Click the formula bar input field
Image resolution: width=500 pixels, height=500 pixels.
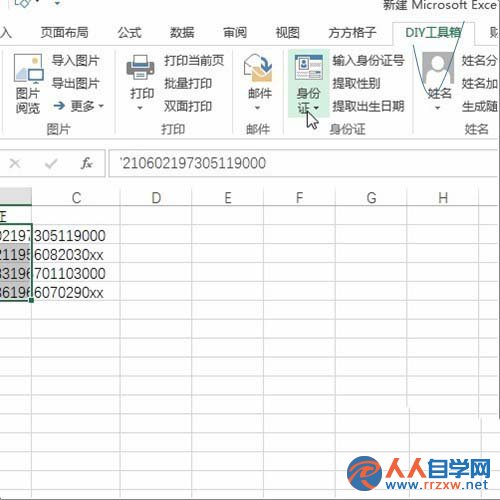(303, 163)
